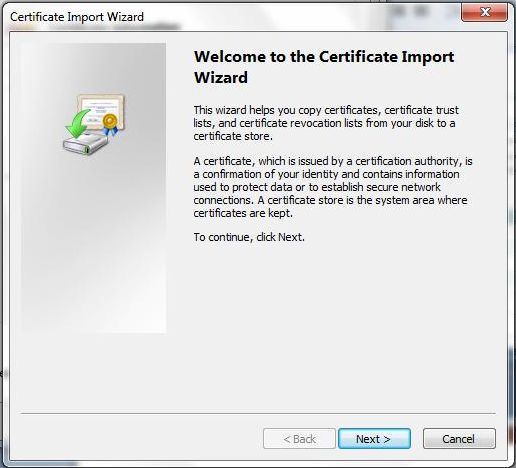Click the Certificate Import Wizard title bar text
Screen dimensions: 516x468
pyautogui.click(x=77, y=17)
